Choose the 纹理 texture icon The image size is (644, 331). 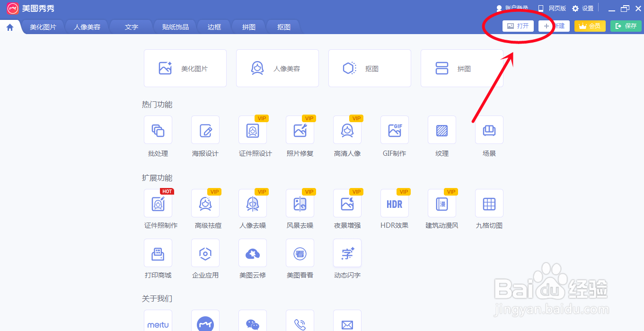442,130
